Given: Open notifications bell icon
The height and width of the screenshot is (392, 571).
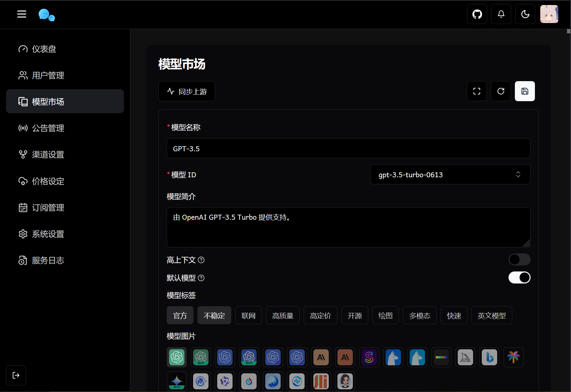Looking at the screenshot, I should (501, 14).
